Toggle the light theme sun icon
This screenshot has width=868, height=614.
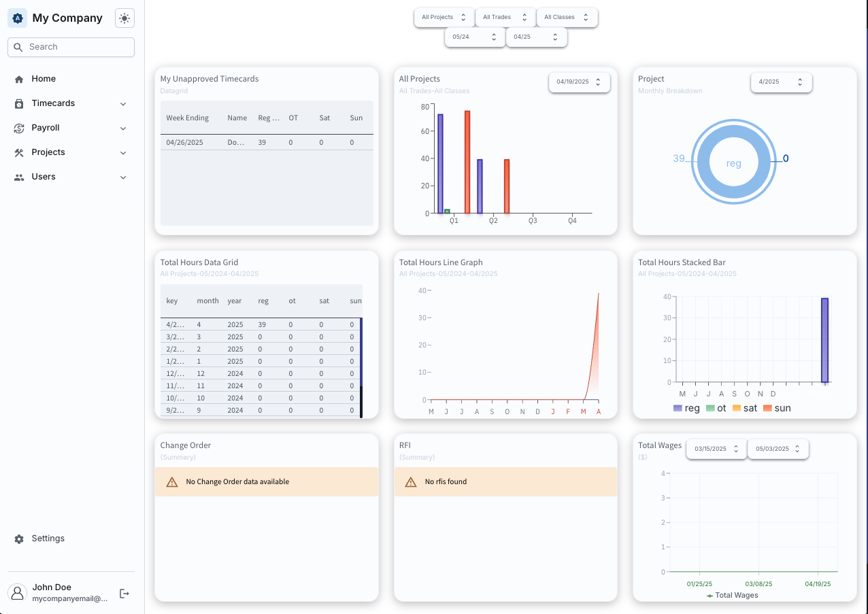124,18
